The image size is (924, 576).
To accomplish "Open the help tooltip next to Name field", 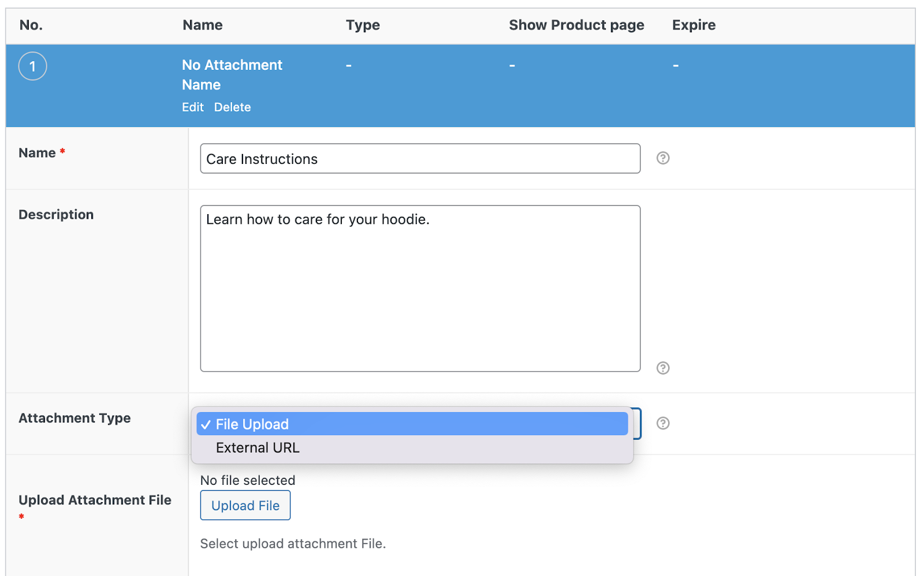I will click(x=662, y=158).
